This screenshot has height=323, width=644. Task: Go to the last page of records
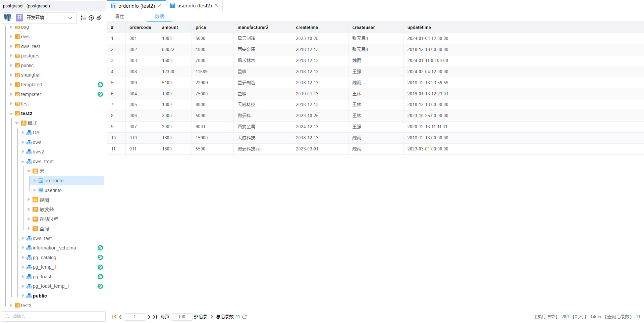click(155, 317)
